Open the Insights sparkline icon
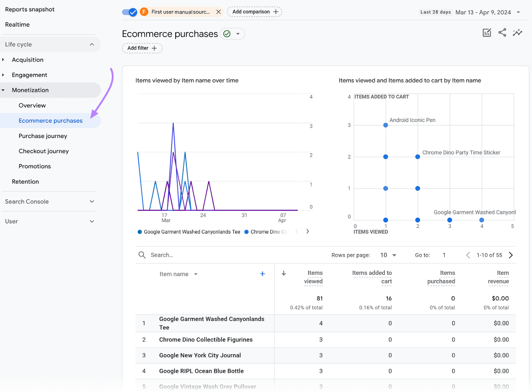Image resolution: width=532 pixels, height=392 pixels. pyautogui.click(x=517, y=33)
